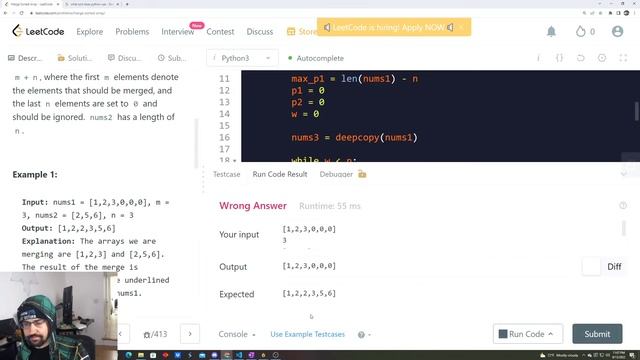Screen dimensions: 640x360
Task: Click problem counter /413
Action: click(x=159, y=334)
